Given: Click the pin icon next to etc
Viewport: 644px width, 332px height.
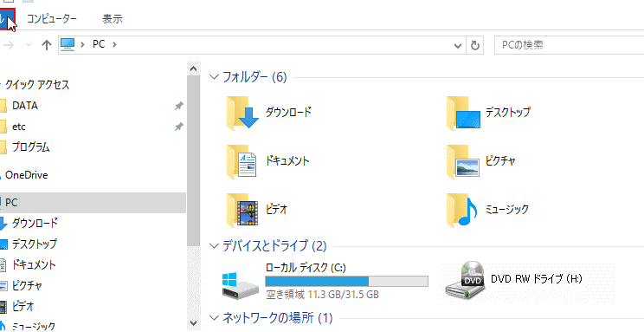Looking at the screenshot, I should pyautogui.click(x=178, y=127).
